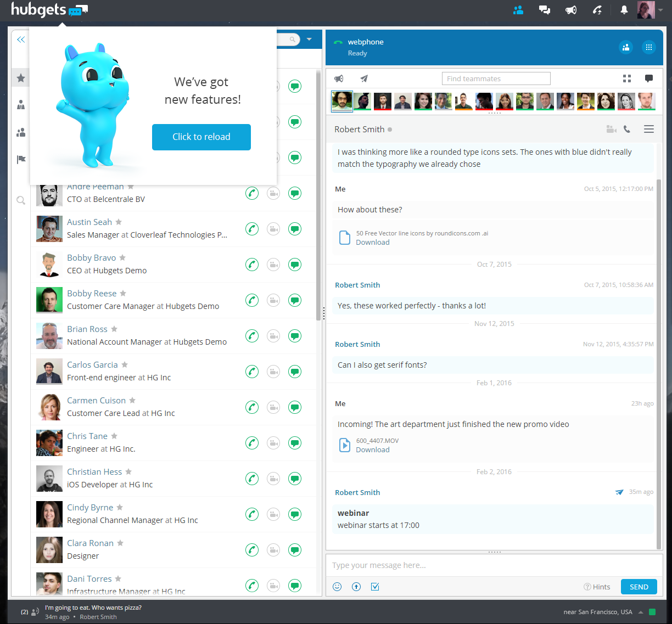Switch to the flag tab in sidebar

tap(21, 159)
